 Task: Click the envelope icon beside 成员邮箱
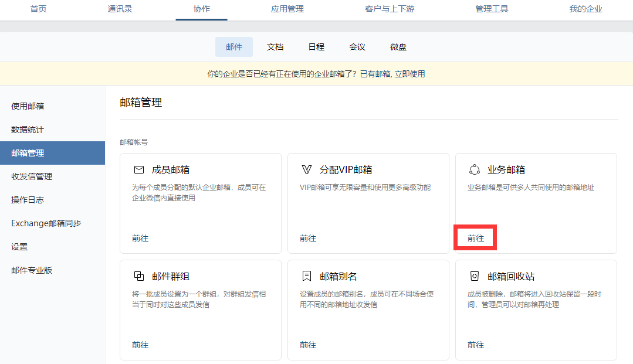pyautogui.click(x=139, y=170)
